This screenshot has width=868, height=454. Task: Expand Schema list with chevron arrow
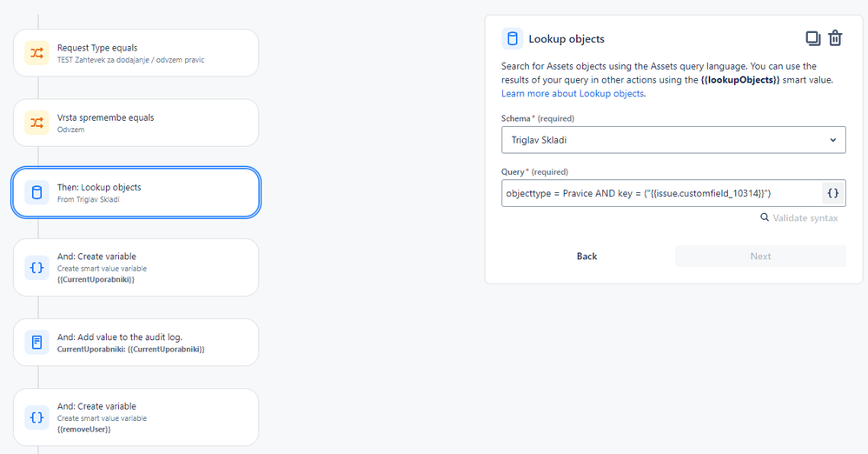(x=833, y=139)
